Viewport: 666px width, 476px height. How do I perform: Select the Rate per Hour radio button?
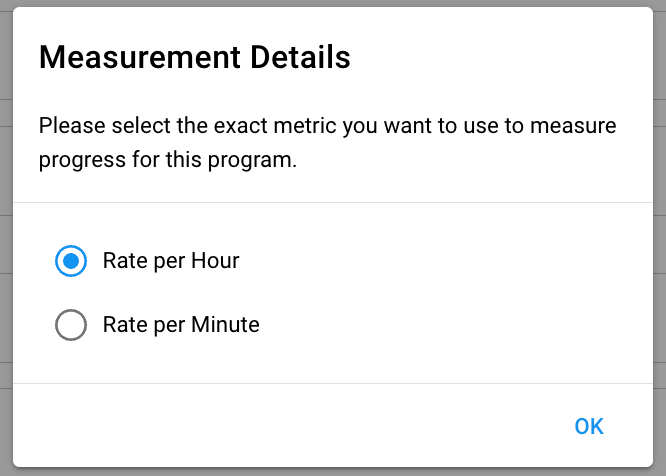71,262
